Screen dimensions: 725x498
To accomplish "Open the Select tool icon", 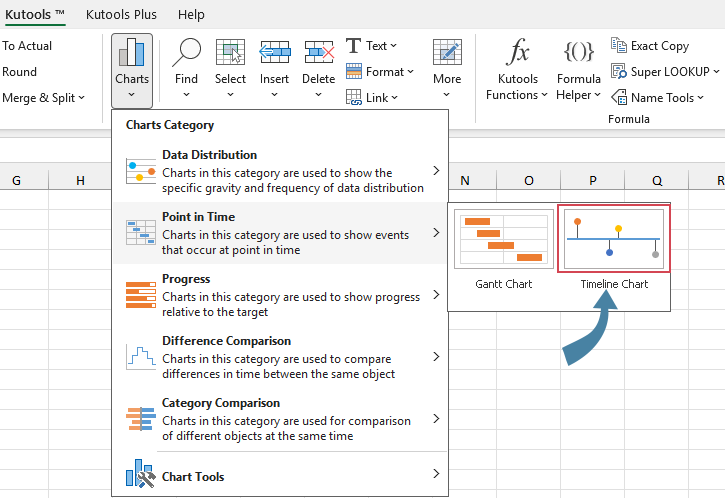I will [x=230, y=52].
